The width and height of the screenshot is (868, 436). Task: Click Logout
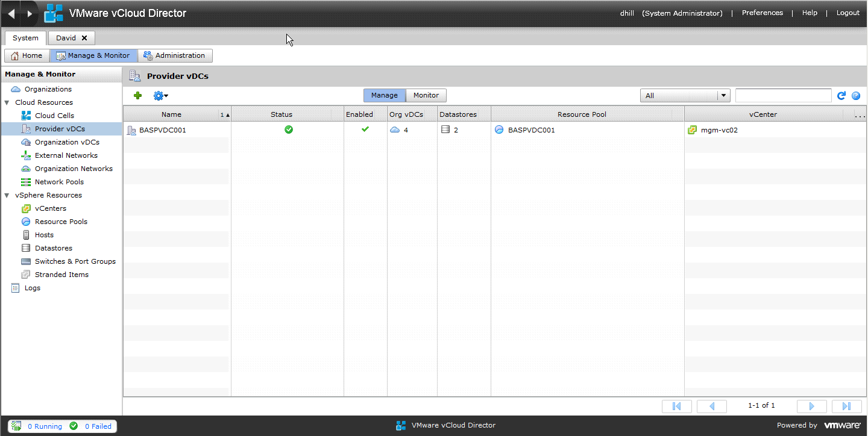tap(848, 13)
